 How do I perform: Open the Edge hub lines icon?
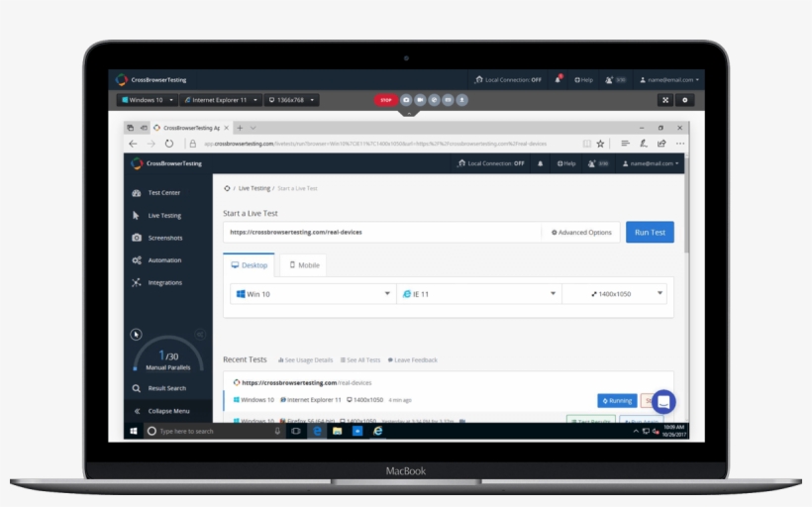coord(625,144)
